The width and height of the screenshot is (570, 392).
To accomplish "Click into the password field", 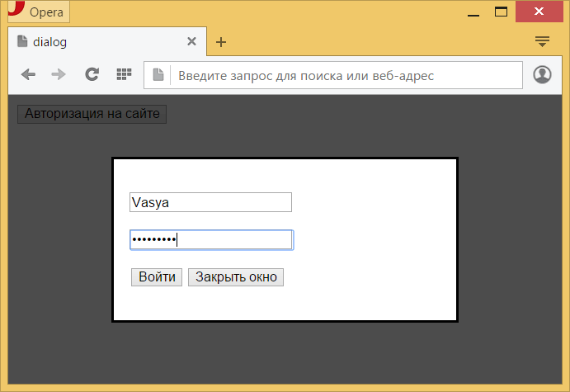I will [x=210, y=240].
